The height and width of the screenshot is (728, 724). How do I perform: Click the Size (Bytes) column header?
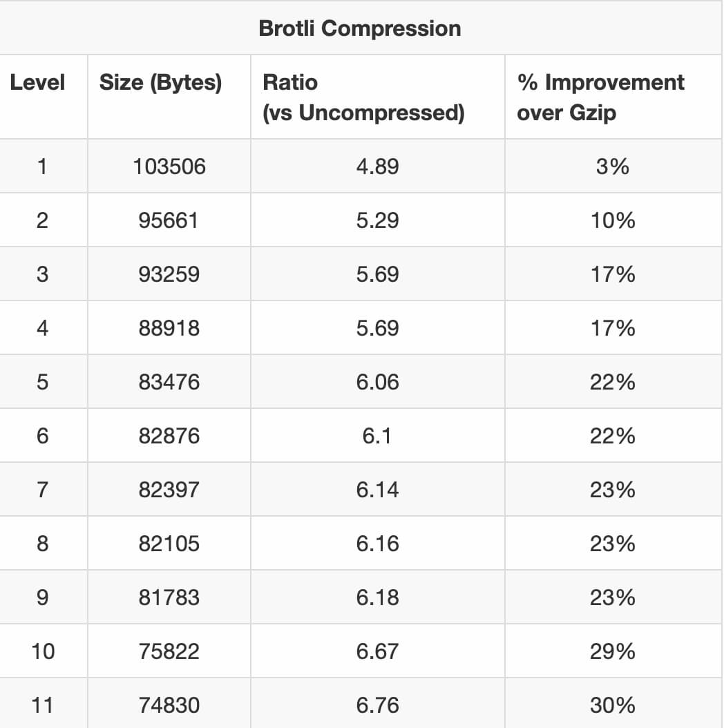pyautogui.click(x=161, y=83)
